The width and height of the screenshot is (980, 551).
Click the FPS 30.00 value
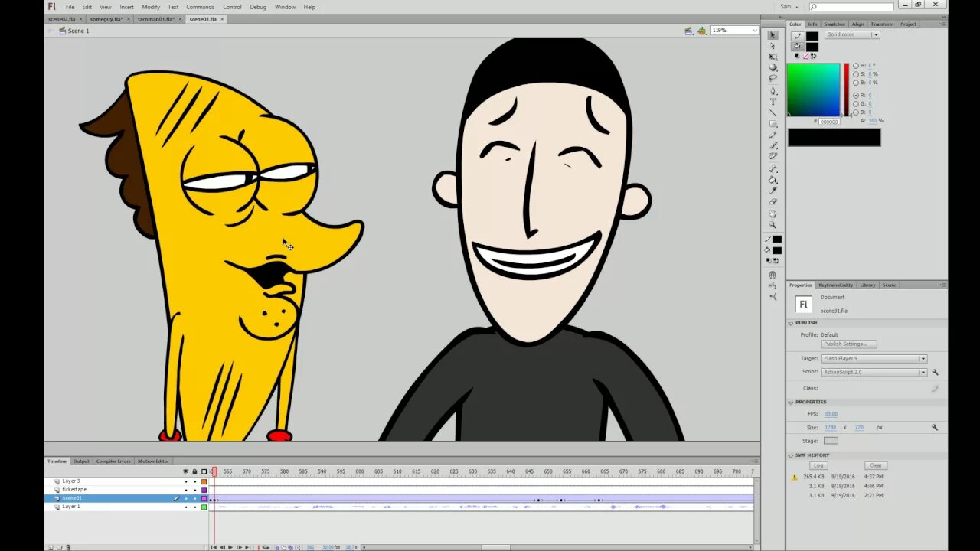pos(831,414)
